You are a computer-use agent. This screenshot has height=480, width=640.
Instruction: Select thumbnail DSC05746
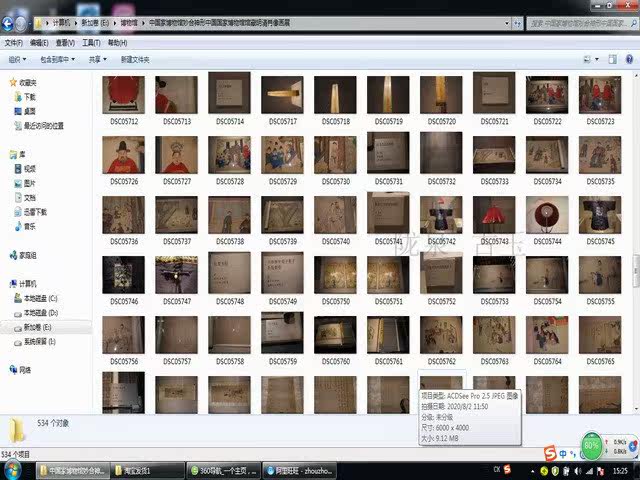pos(124,275)
